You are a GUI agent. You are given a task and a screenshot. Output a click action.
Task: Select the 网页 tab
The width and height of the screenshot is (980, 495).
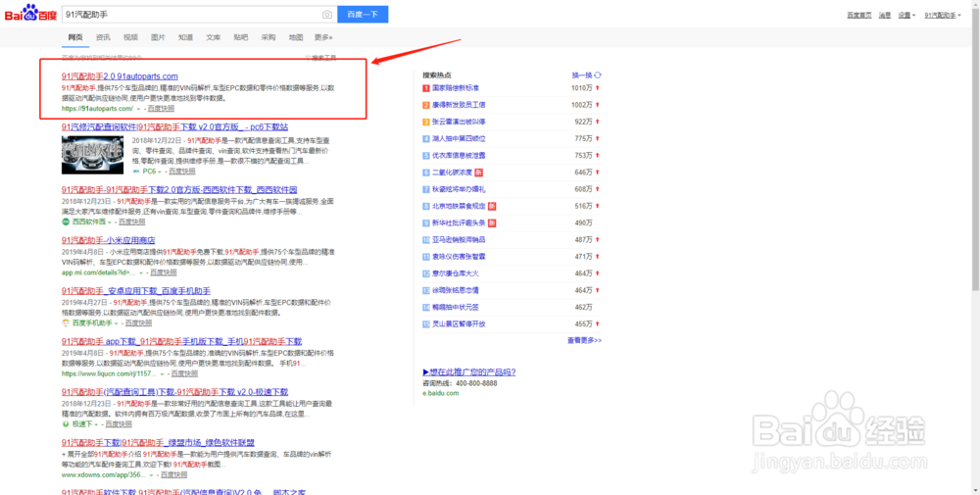(75, 37)
